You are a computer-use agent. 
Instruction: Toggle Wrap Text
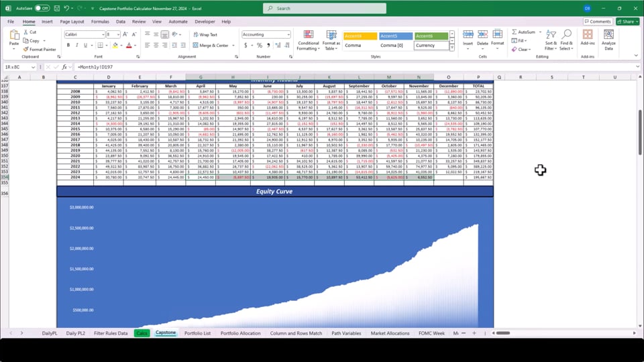click(x=205, y=35)
